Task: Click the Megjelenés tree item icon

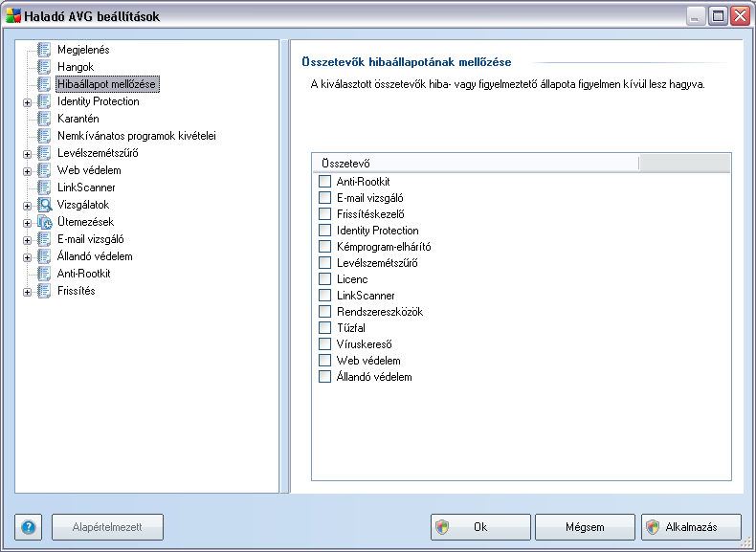Action: click(44, 49)
